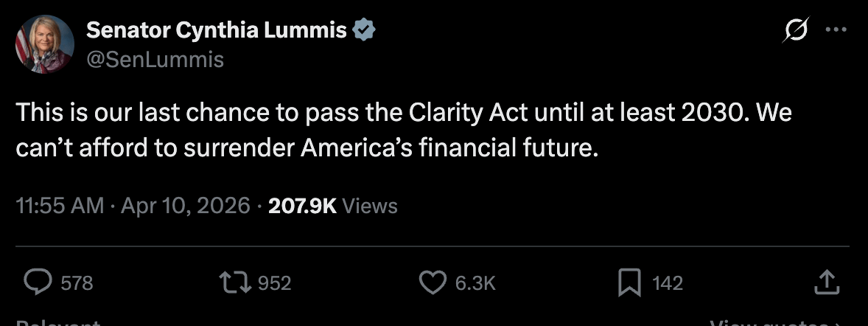The height and width of the screenshot is (326, 868).
Task: Repost this tweet using the arrows icon
Action: 236,282
